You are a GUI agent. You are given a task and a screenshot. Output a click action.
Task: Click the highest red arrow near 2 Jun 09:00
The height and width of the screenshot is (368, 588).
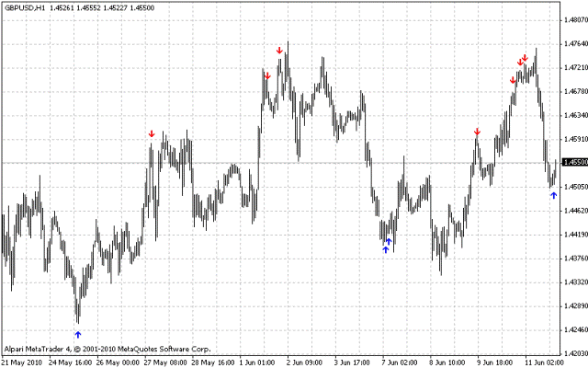(x=278, y=50)
